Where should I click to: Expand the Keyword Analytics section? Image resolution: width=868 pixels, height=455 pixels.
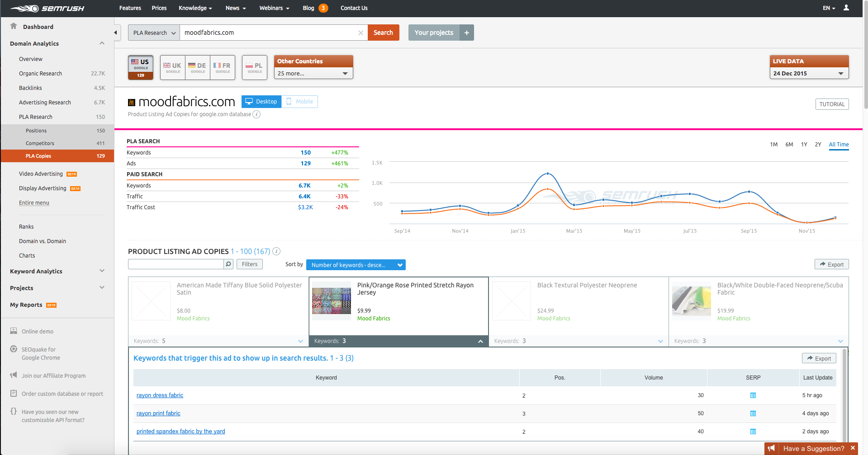(x=102, y=271)
